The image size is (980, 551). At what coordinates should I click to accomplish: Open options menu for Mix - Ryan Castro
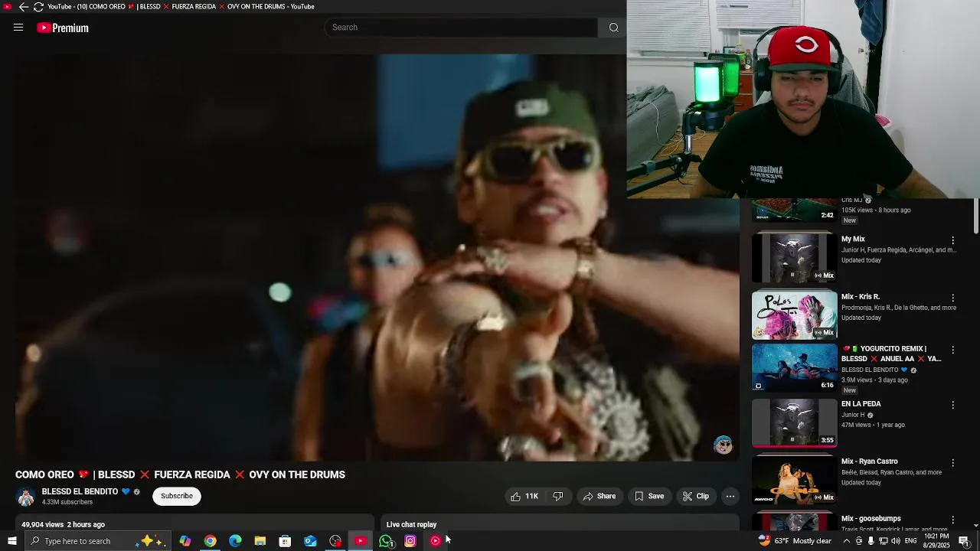point(953,463)
